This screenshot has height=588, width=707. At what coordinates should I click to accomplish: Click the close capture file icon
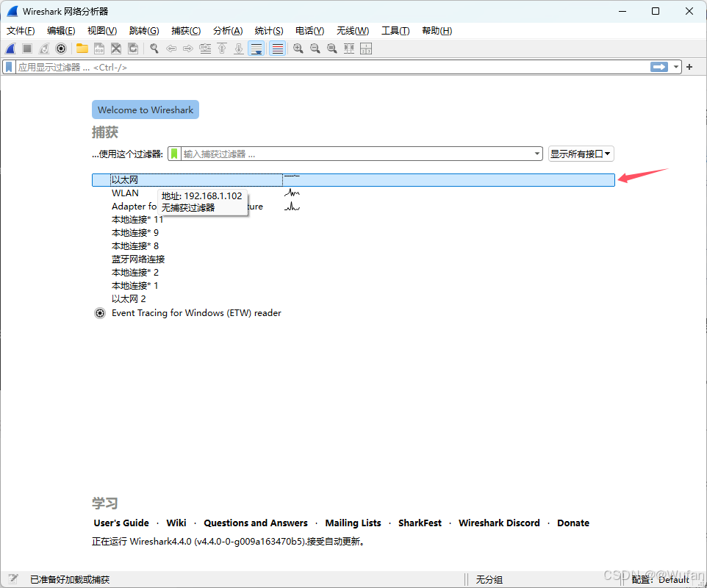click(116, 49)
